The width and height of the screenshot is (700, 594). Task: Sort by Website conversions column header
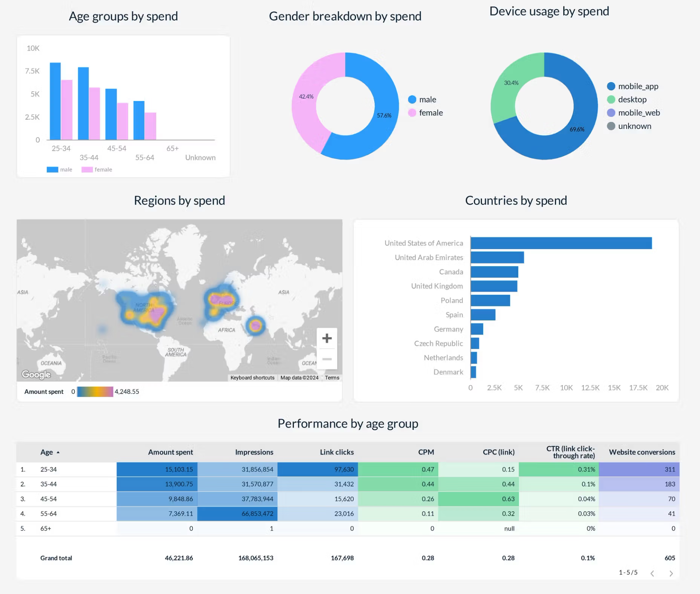642,452
